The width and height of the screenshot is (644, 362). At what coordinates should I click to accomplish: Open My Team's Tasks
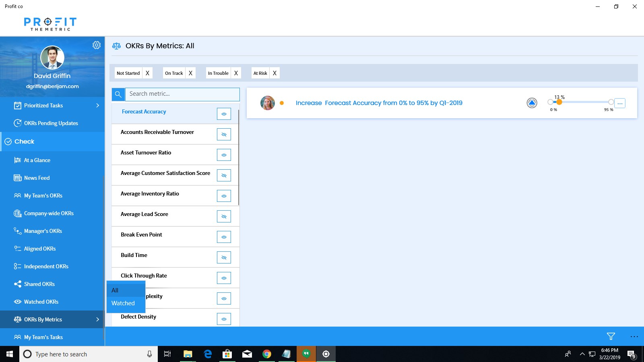52,337
